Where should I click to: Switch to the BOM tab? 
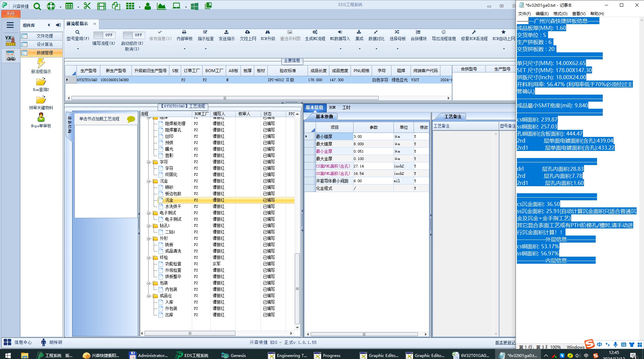(x=332, y=108)
